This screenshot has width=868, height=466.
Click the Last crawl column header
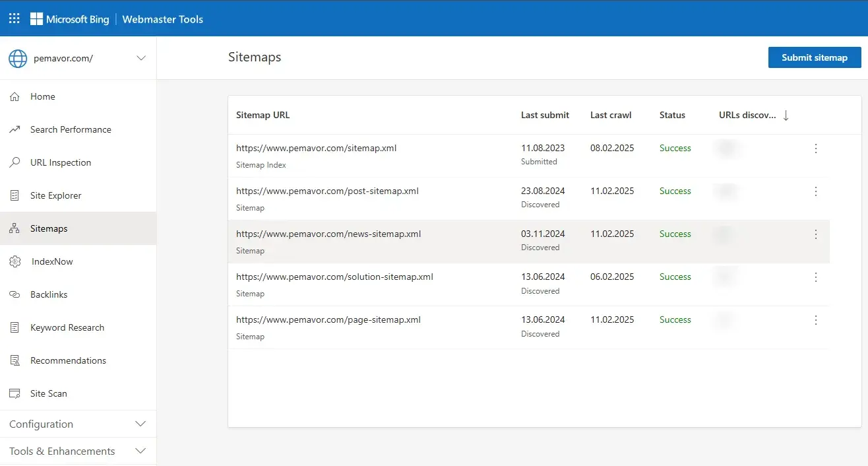[610, 115]
